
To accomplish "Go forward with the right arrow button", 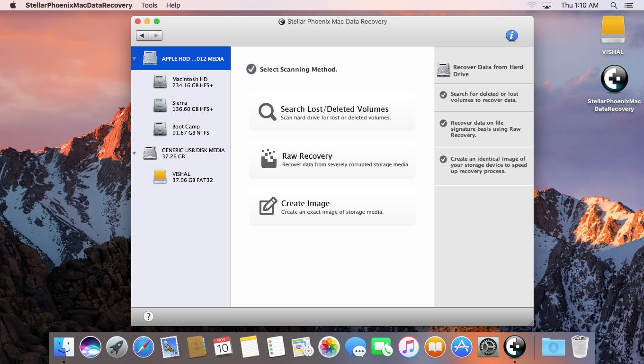I will (x=156, y=36).
